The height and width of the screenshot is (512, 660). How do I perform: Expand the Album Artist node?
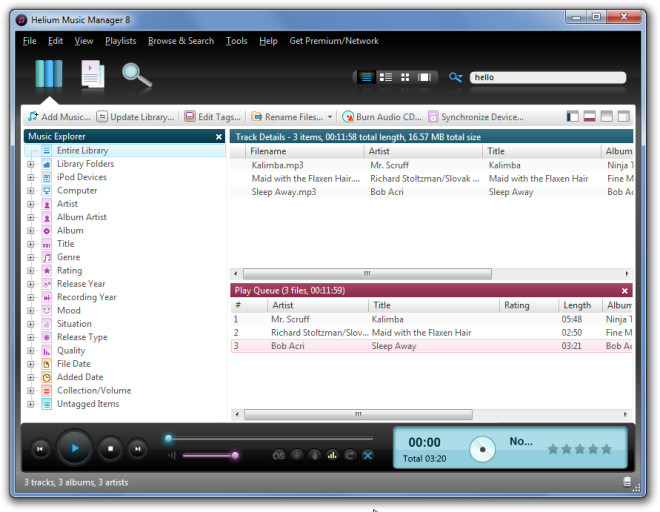pos(31,218)
